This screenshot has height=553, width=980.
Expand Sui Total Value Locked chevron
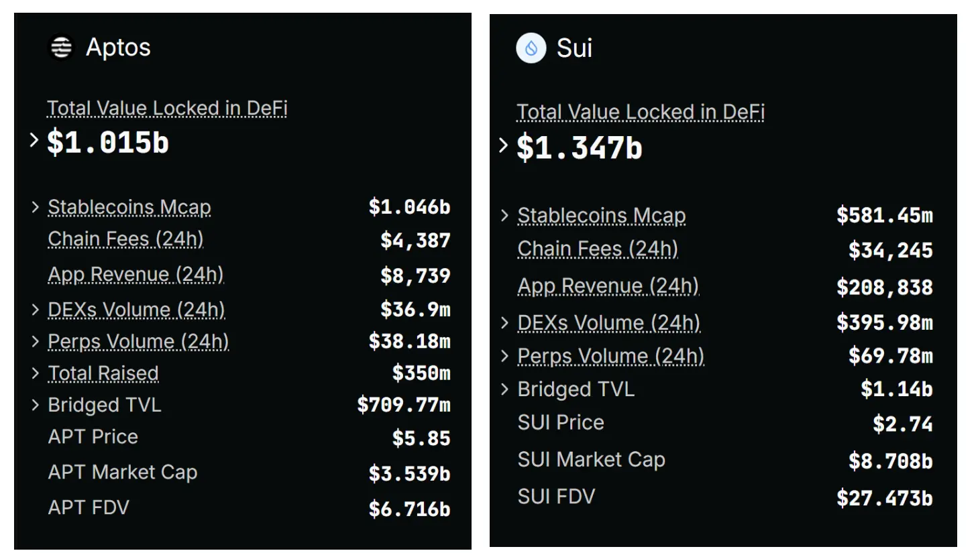[504, 145]
